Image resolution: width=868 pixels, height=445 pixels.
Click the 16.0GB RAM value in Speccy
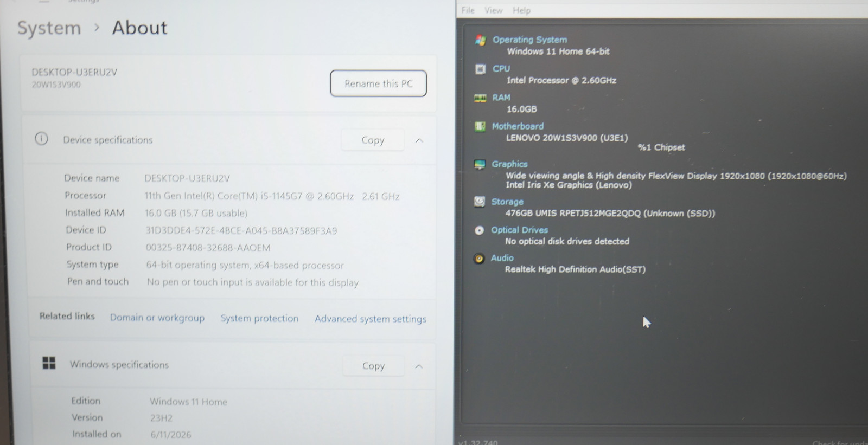(521, 109)
